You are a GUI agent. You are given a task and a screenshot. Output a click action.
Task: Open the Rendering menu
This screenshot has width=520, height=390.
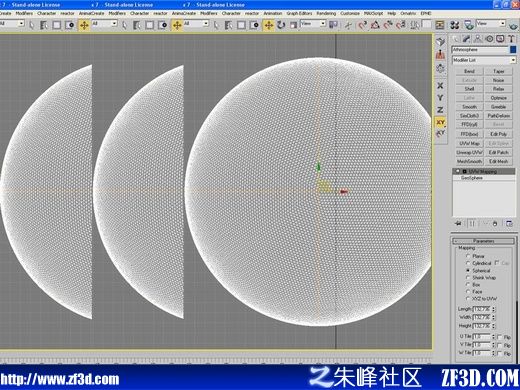click(x=326, y=13)
